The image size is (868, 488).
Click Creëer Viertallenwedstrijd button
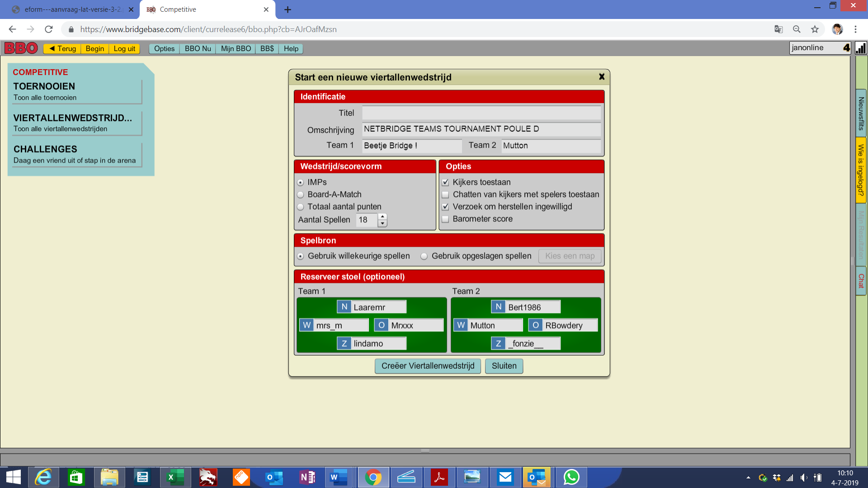click(x=428, y=366)
